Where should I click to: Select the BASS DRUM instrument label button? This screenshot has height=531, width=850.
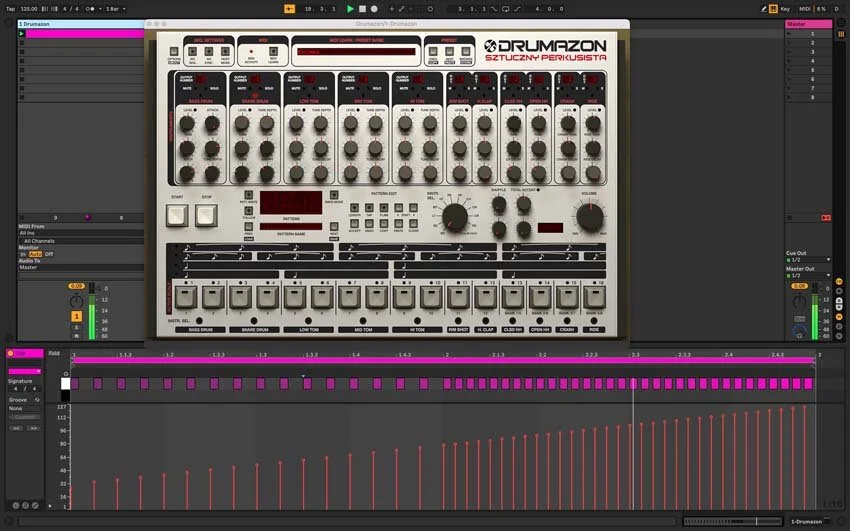(200, 329)
